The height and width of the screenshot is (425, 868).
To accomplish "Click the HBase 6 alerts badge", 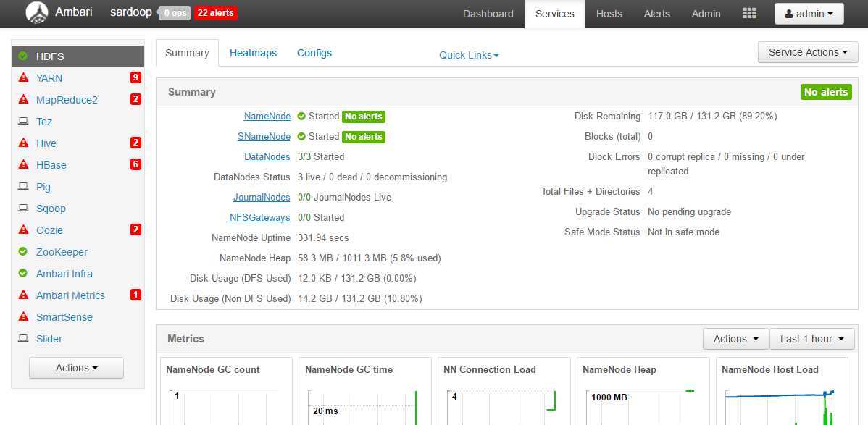I will tap(135, 164).
